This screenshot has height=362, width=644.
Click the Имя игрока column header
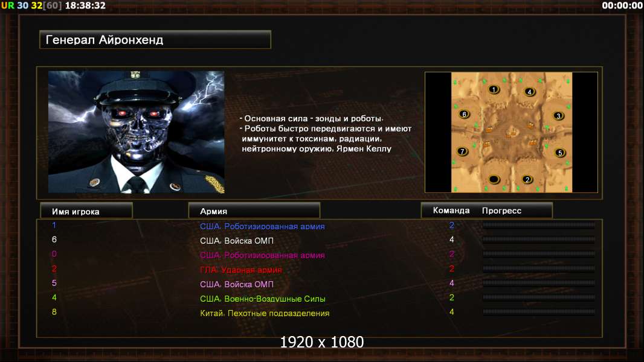tap(86, 211)
